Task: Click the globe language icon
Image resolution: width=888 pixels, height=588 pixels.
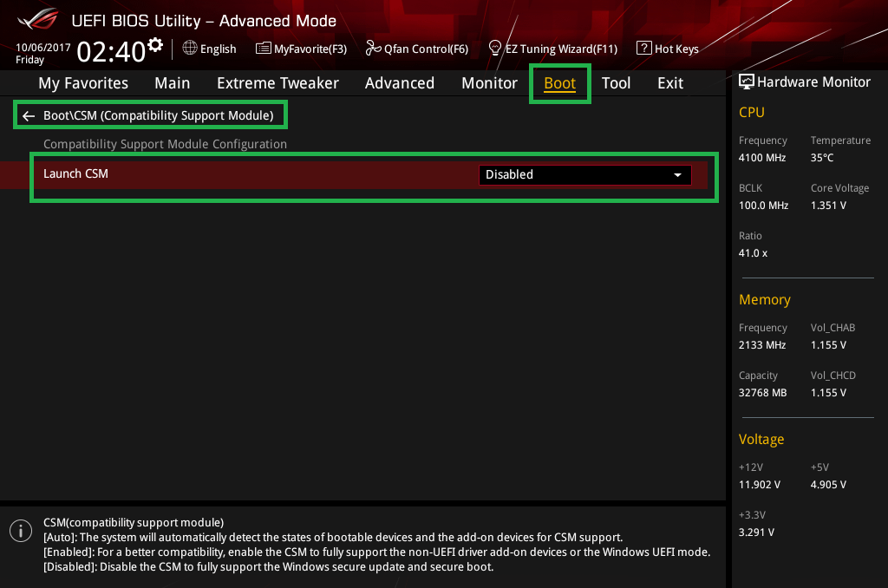Action: click(190, 49)
